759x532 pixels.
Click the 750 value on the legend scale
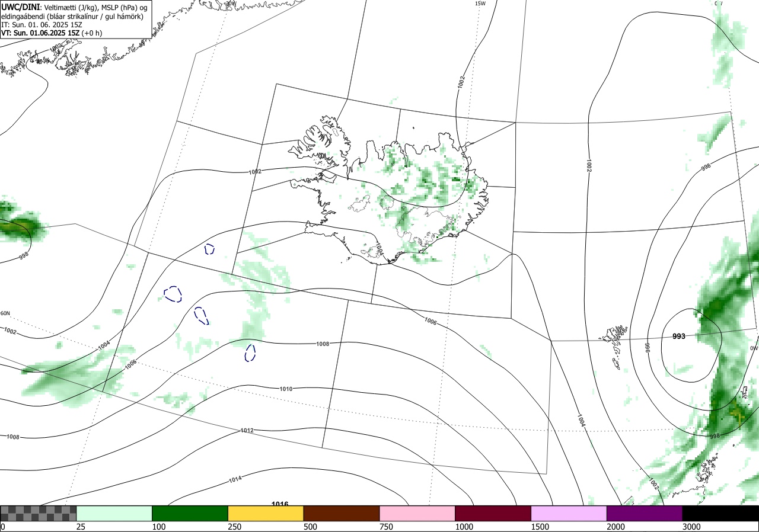(386, 527)
